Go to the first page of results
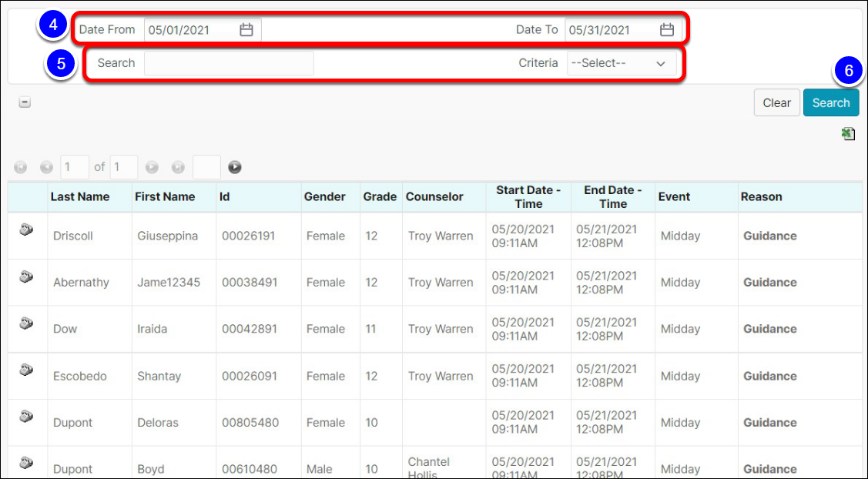The width and height of the screenshot is (868, 479). click(x=21, y=167)
